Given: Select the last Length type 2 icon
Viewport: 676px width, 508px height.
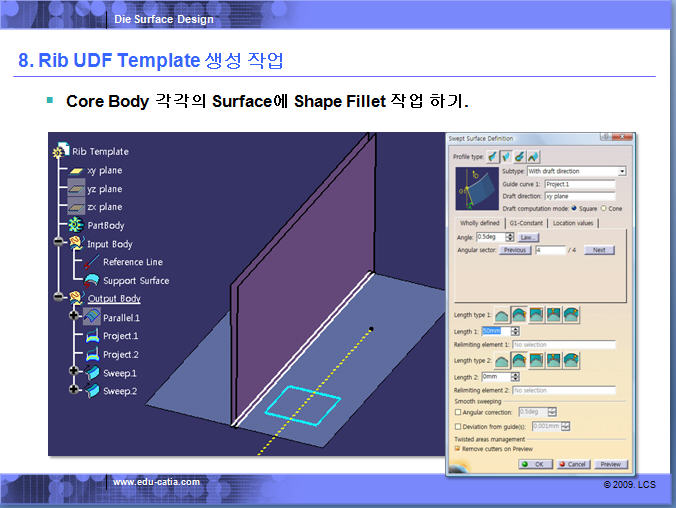Looking at the screenshot, I should tap(570, 359).
